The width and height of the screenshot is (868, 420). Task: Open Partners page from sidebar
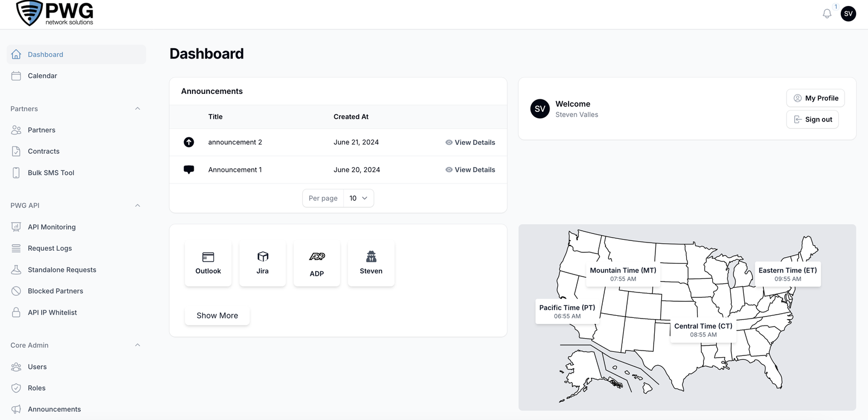(x=76, y=130)
